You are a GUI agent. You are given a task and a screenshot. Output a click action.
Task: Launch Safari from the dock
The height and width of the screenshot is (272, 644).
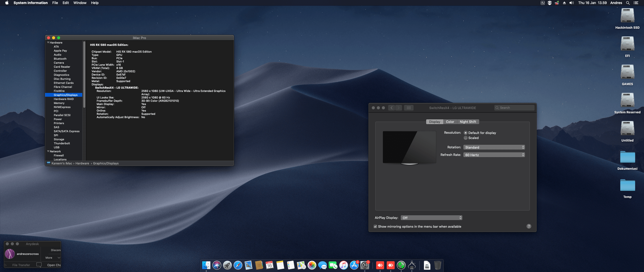tap(238, 265)
